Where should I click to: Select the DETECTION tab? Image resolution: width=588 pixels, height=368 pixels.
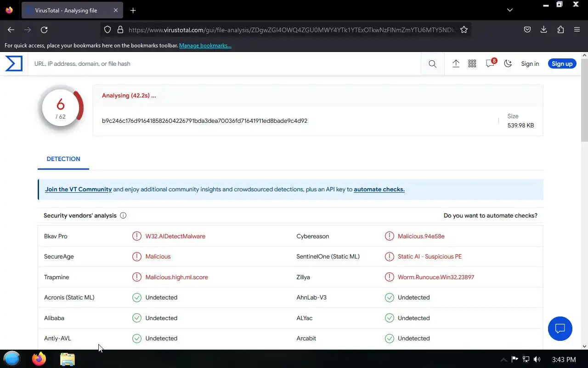(63, 159)
